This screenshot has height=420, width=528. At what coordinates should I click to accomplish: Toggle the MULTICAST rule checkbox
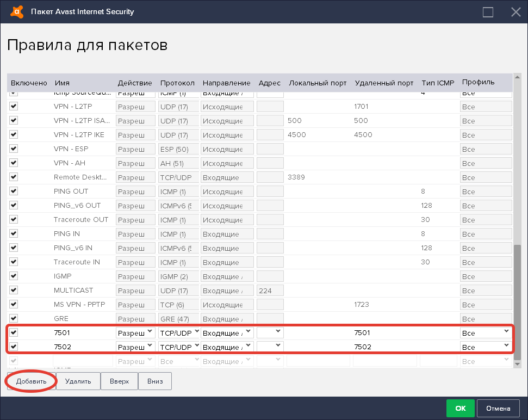tap(14, 291)
